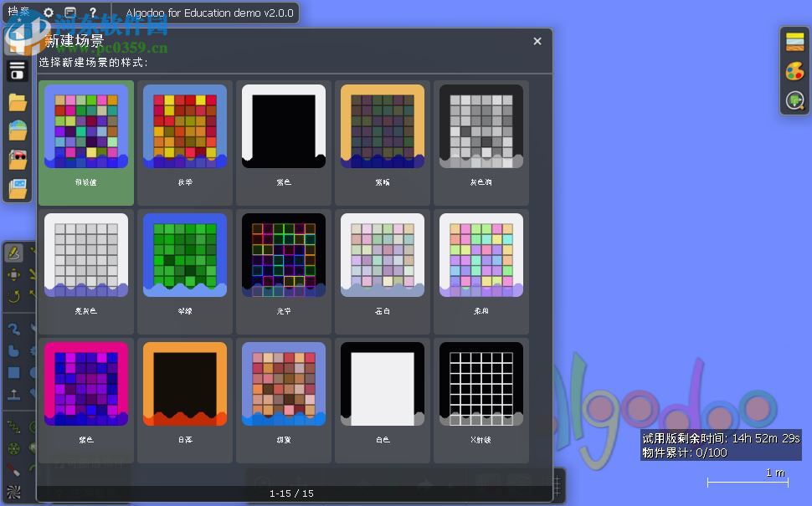
Task: Choose the sunset orange-bordered scene style
Action: (x=185, y=401)
